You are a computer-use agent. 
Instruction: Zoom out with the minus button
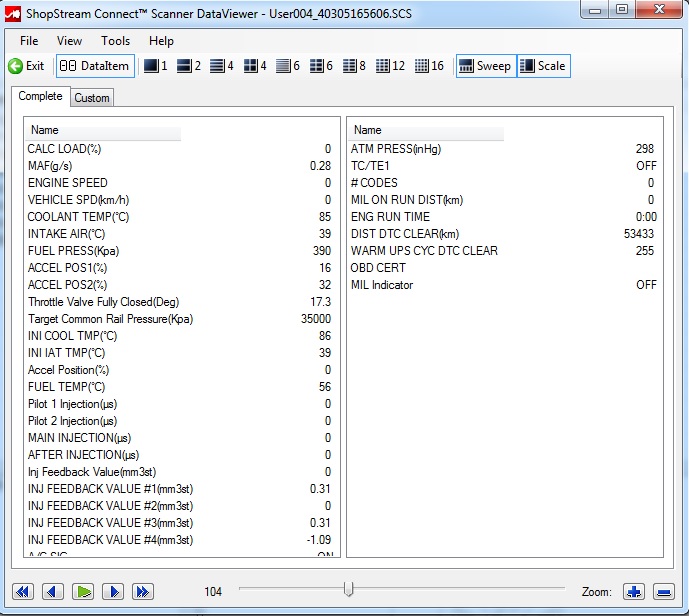click(x=664, y=591)
